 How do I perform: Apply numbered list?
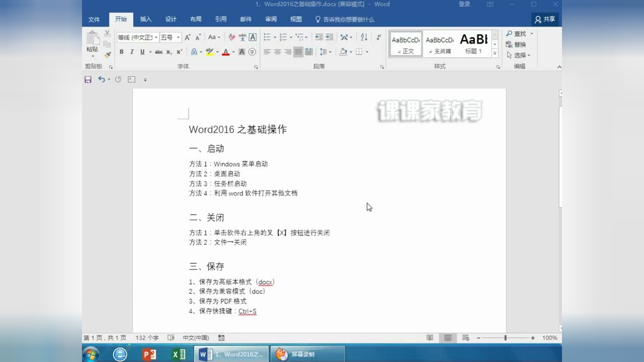[283, 37]
